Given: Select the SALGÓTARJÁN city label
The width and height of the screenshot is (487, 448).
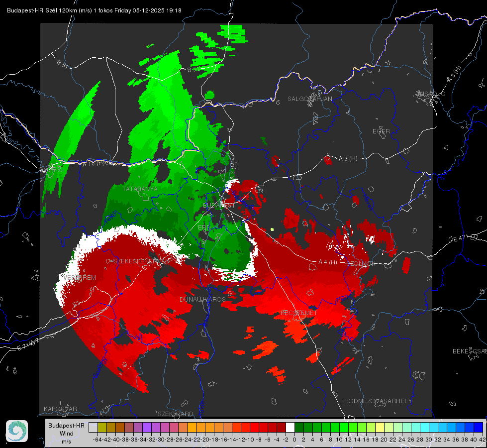Looking at the screenshot, I should [309, 99].
